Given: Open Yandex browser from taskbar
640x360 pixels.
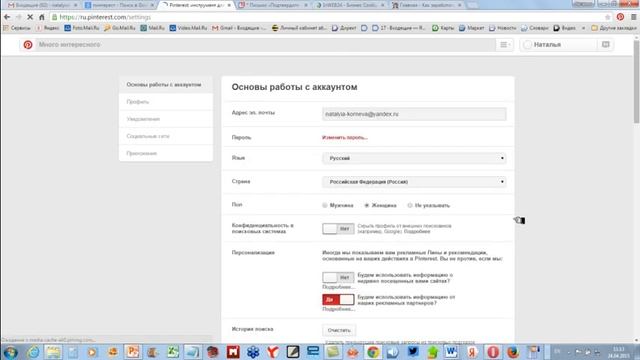Looking at the screenshot, I should (273, 352).
